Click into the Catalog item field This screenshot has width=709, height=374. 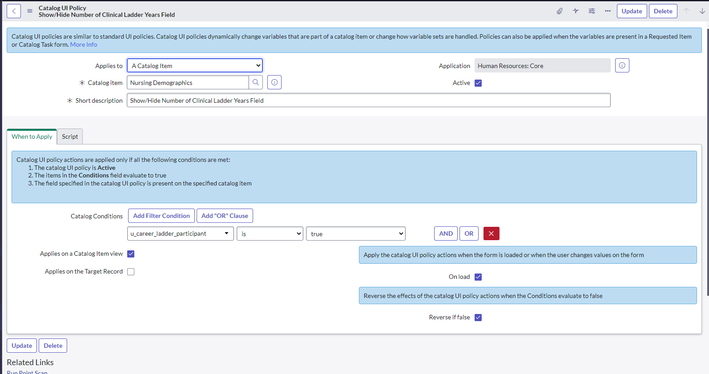coord(188,82)
